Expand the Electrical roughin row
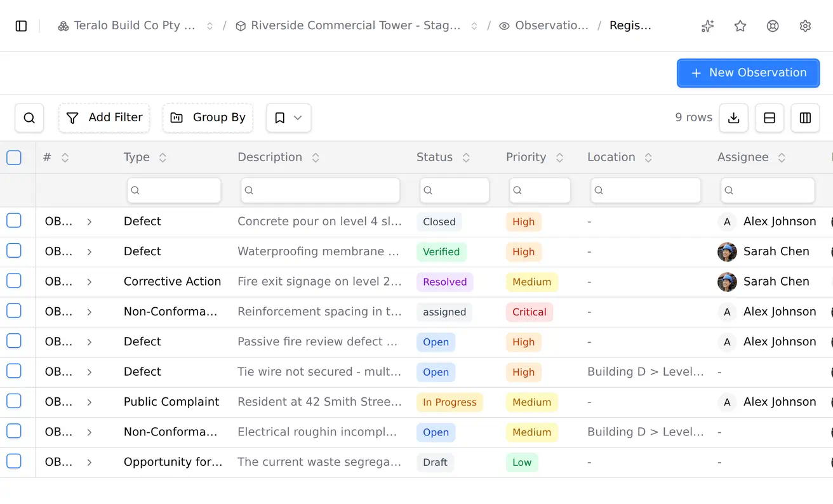Screen dimensions: 833x504 (x=90, y=432)
